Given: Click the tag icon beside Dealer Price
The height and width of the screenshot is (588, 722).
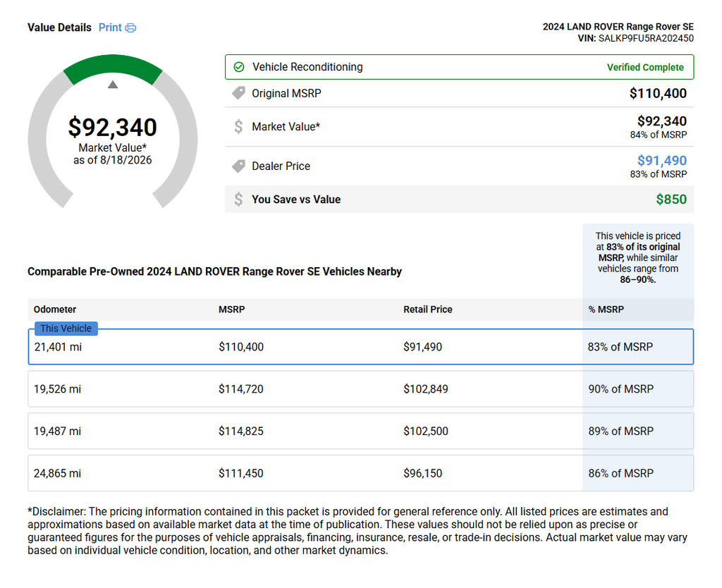Looking at the screenshot, I should (x=238, y=166).
